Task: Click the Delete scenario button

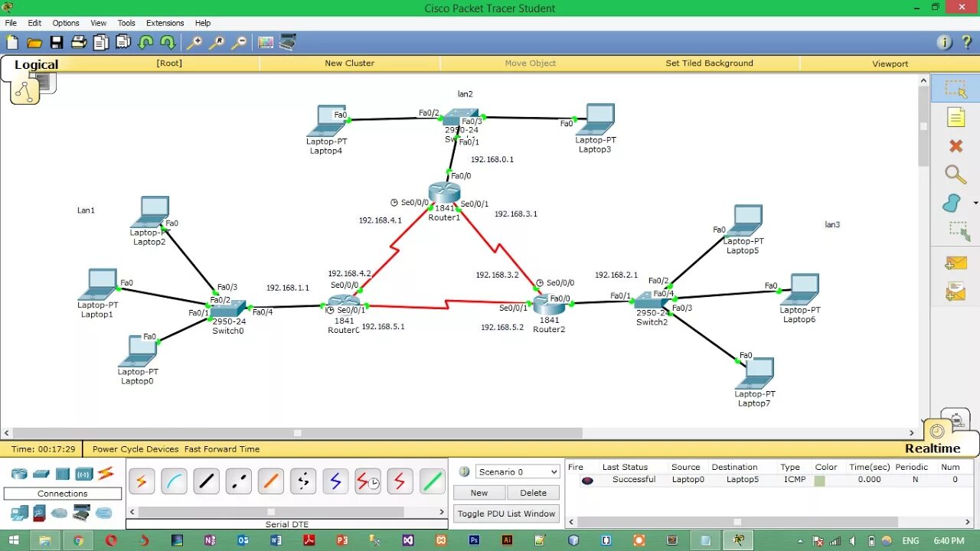Action: click(x=534, y=493)
